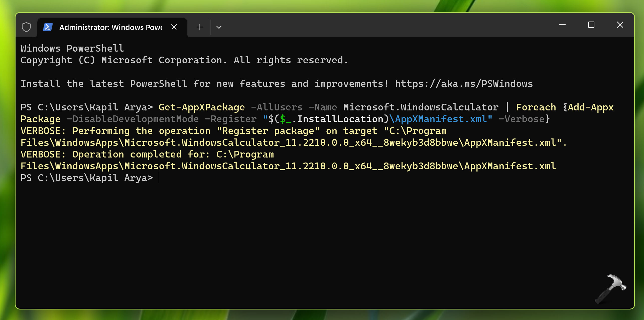
Task: Select the Administrator: Windows PowerShell tab
Action: pyautogui.click(x=110, y=27)
